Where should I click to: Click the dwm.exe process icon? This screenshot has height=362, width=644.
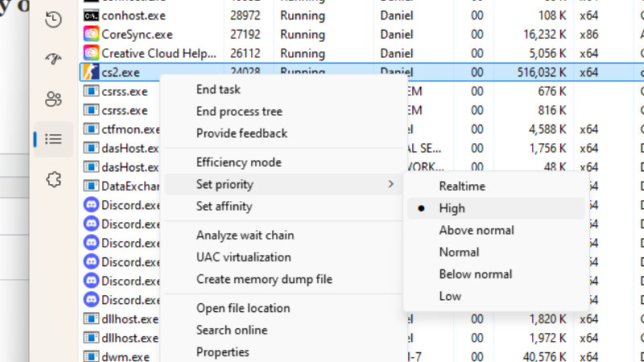pyautogui.click(x=91, y=356)
